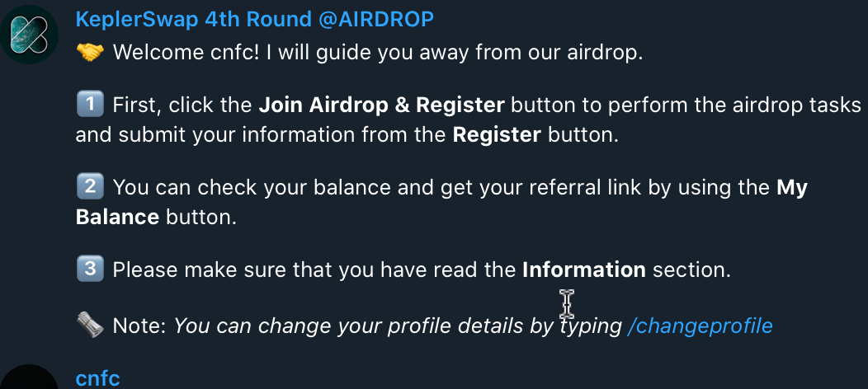This screenshot has width=868, height=389.
Task: Click the bold word Balance
Action: [x=117, y=218]
